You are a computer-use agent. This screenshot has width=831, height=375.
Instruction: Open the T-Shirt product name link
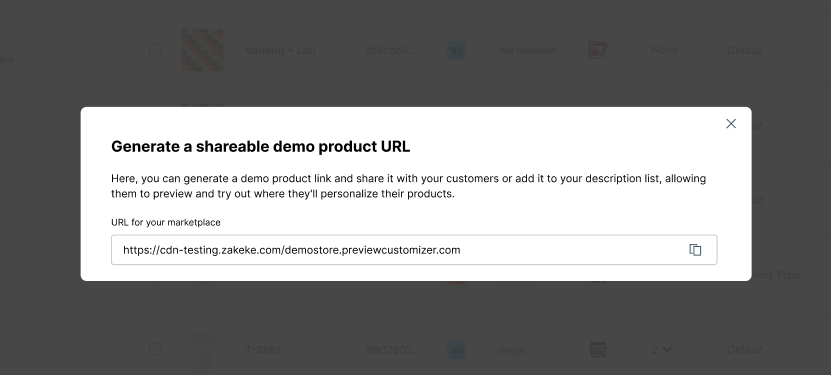[x=263, y=350]
